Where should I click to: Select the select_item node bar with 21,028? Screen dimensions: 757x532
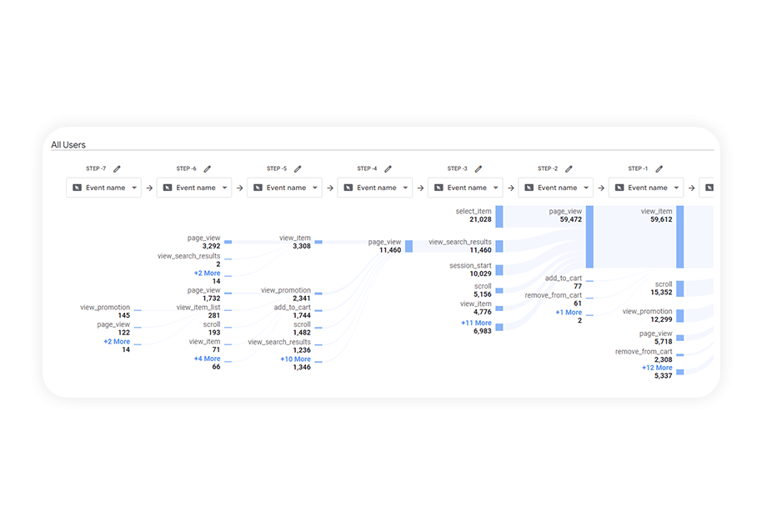click(x=499, y=217)
